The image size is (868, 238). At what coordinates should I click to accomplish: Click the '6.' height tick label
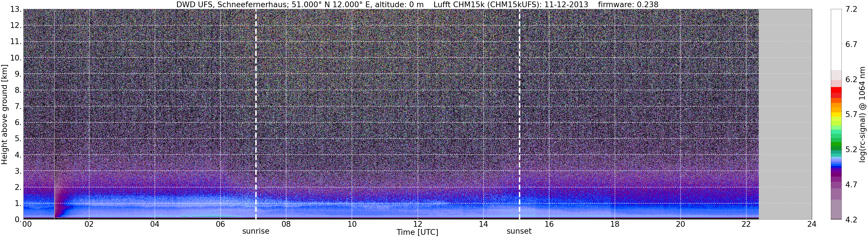[18, 123]
